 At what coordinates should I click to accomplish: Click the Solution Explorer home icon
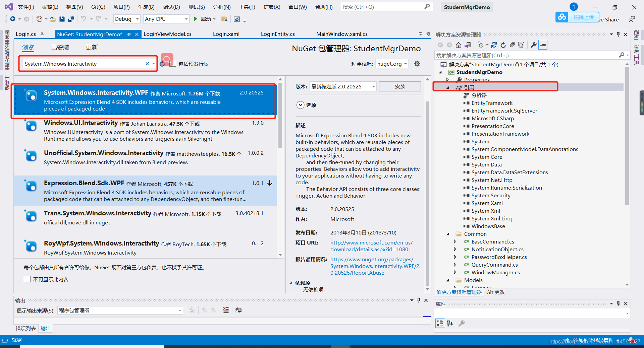[x=459, y=45]
